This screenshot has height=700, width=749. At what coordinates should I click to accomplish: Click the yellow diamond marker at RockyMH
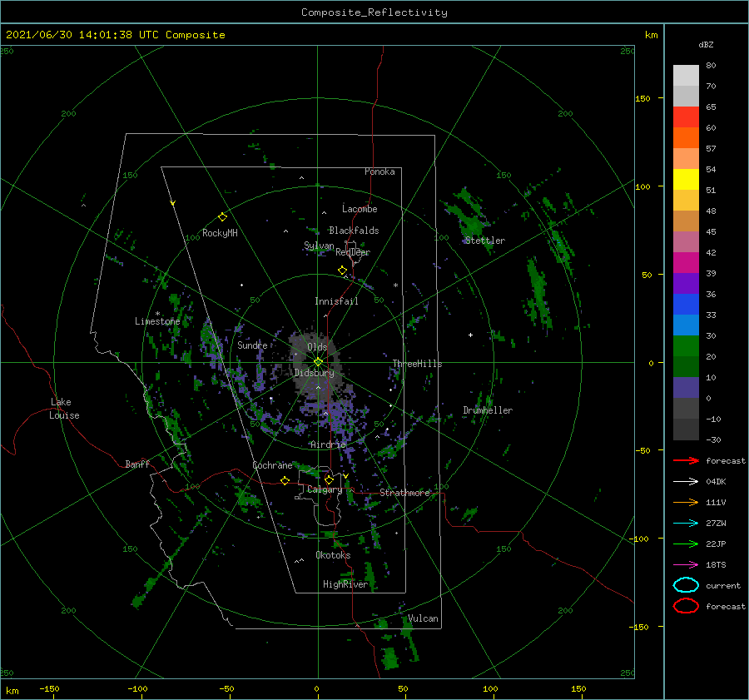pyautogui.click(x=222, y=217)
